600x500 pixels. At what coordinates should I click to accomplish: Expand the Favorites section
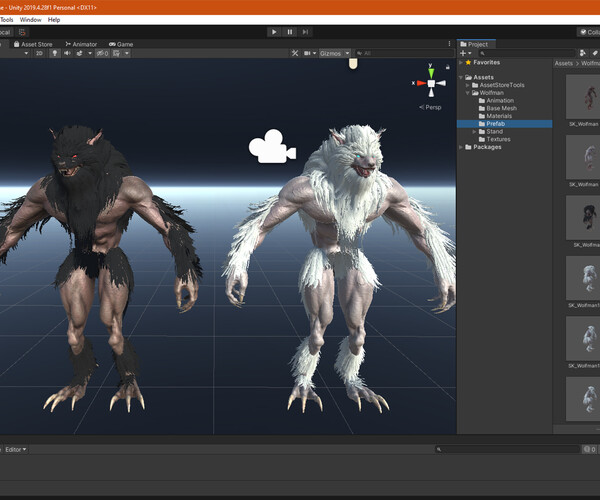click(461, 62)
